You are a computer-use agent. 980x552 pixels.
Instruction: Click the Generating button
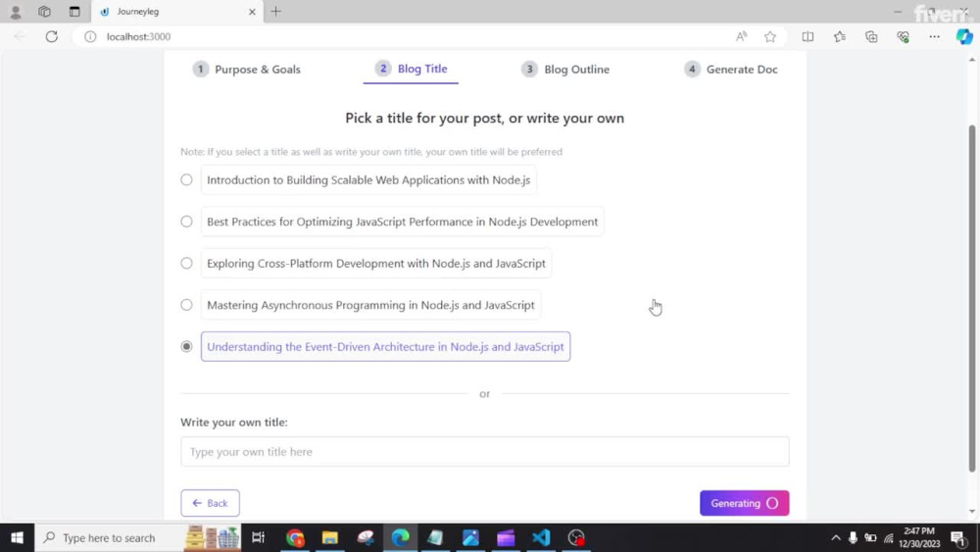click(x=744, y=503)
